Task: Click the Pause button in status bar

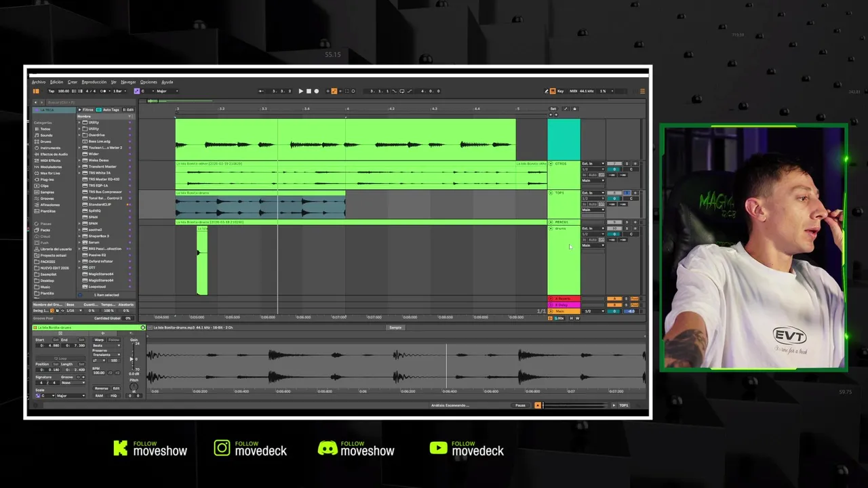Action: (x=520, y=405)
